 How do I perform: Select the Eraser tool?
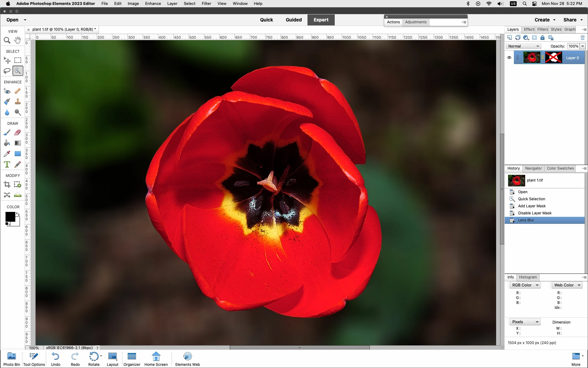[18, 132]
